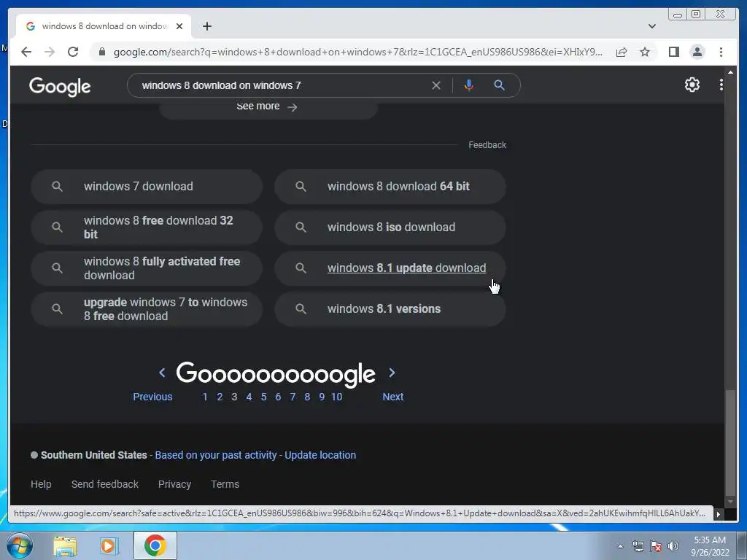
Task: Click the Chrome back arrow button
Action: coord(26,52)
